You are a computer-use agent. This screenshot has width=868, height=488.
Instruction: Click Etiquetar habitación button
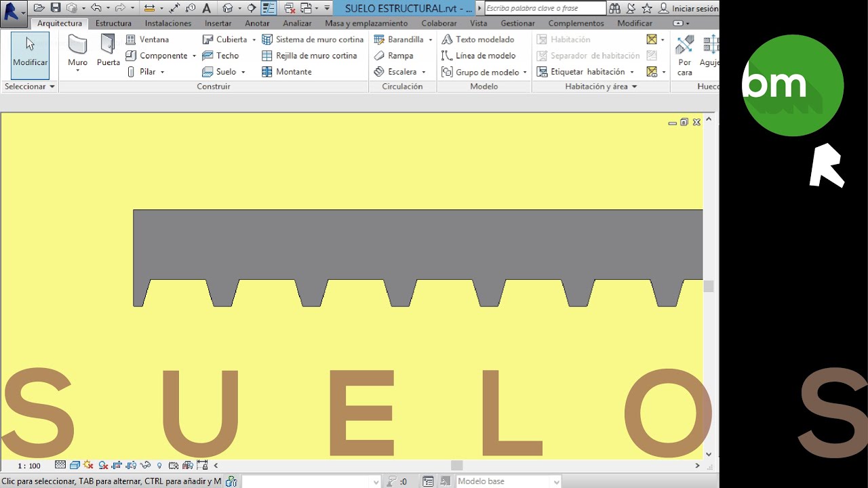pos(580,72)
